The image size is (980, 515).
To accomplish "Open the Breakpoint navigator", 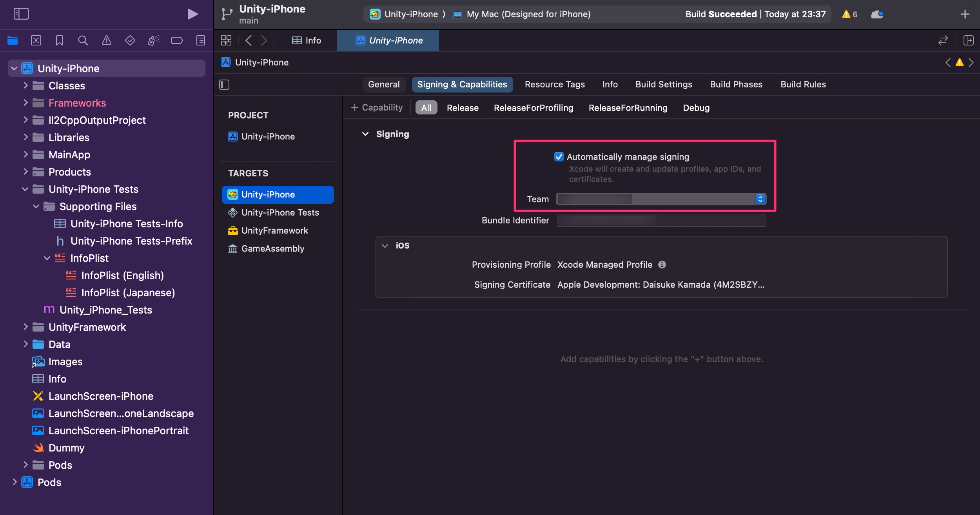I will (x=177, y=40).
